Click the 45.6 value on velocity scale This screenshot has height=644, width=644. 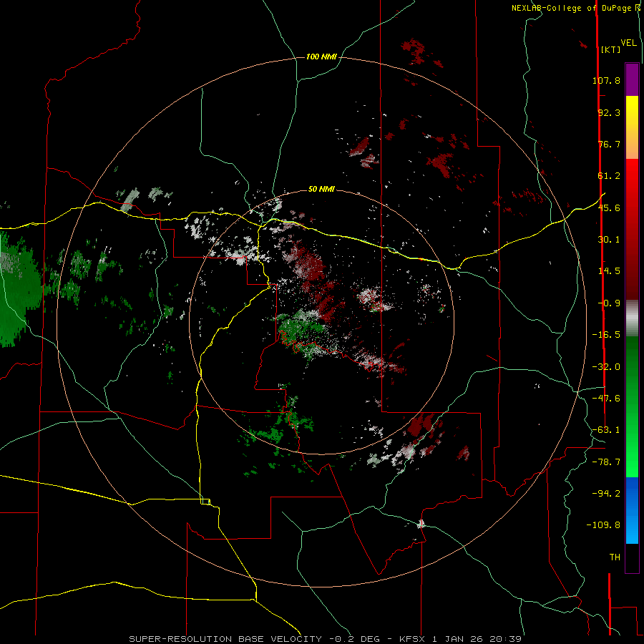(609, 208)
